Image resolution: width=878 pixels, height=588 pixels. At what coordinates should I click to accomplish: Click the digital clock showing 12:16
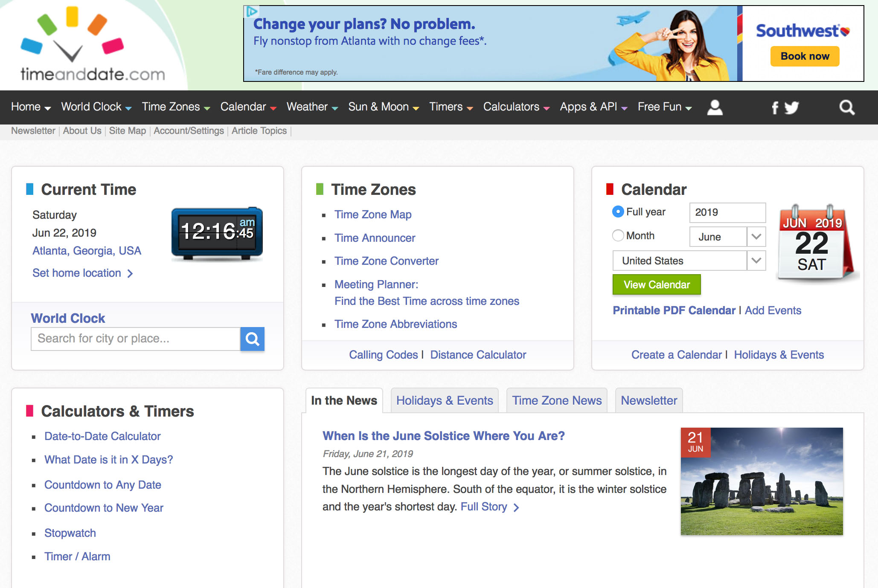[217, 233]
